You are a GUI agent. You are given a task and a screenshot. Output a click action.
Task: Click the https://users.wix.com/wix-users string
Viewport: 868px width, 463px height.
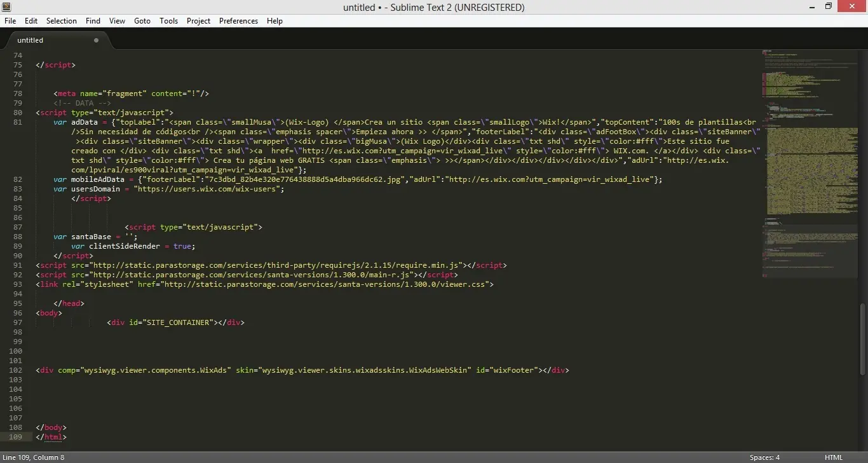coord(207,189)
